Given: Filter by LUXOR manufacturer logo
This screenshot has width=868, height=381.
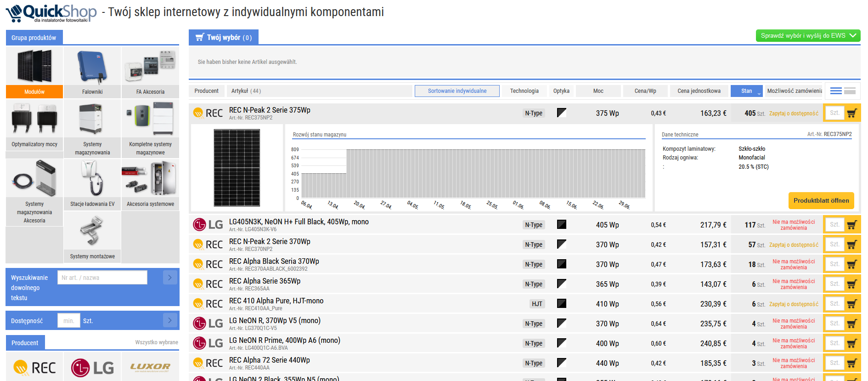Looking at the screenshot, I should tap(150, 367).
